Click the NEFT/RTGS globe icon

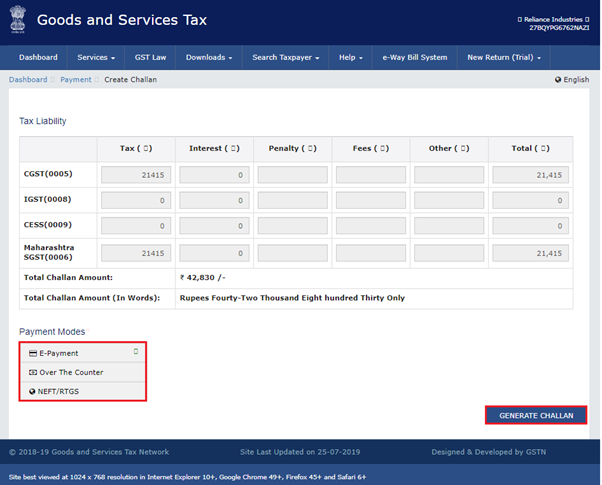coord(32,391)
